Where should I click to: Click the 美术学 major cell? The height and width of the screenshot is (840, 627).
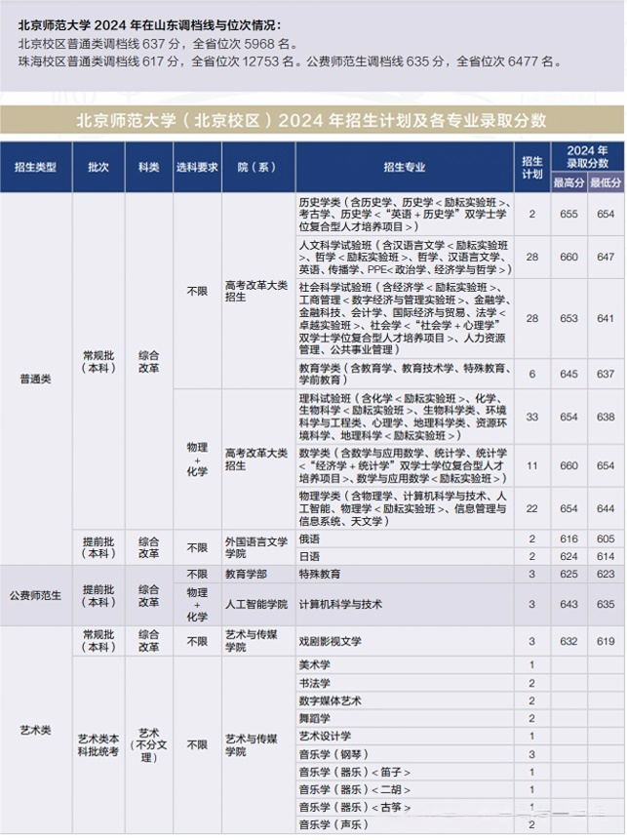pos(405,664)
